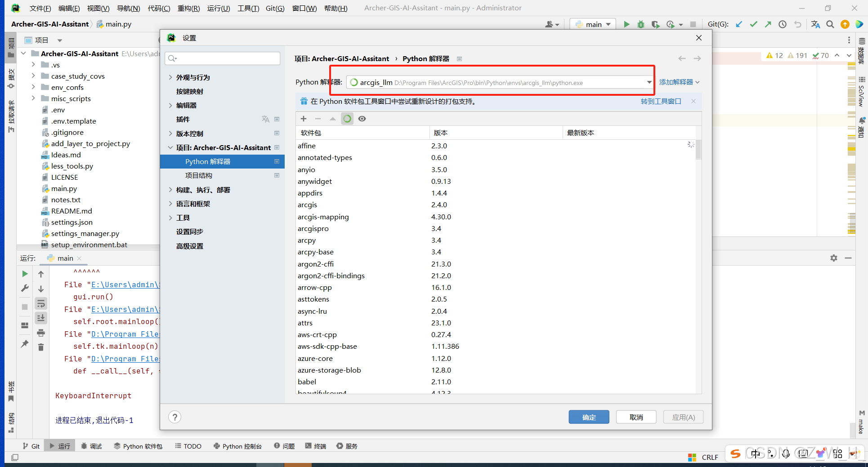Select Plugins in settings list
The height and width of the screenshot is (467, 868).
pos(183,119)
